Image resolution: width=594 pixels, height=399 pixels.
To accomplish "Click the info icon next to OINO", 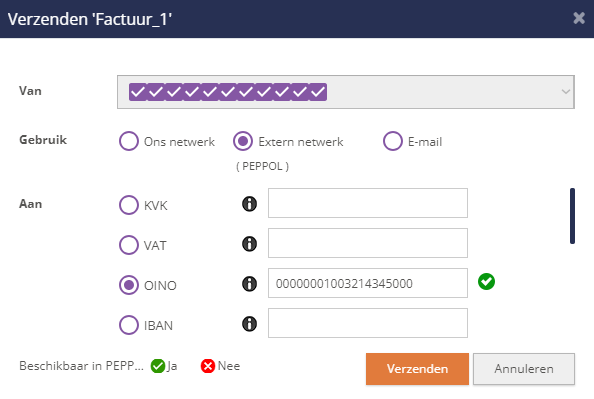I will coord(249,284).
